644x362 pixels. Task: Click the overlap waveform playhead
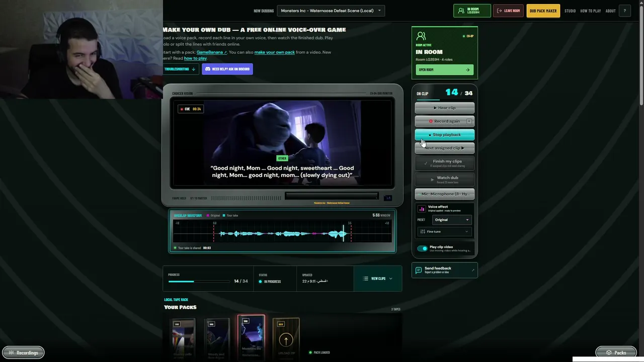click(344, 233)
